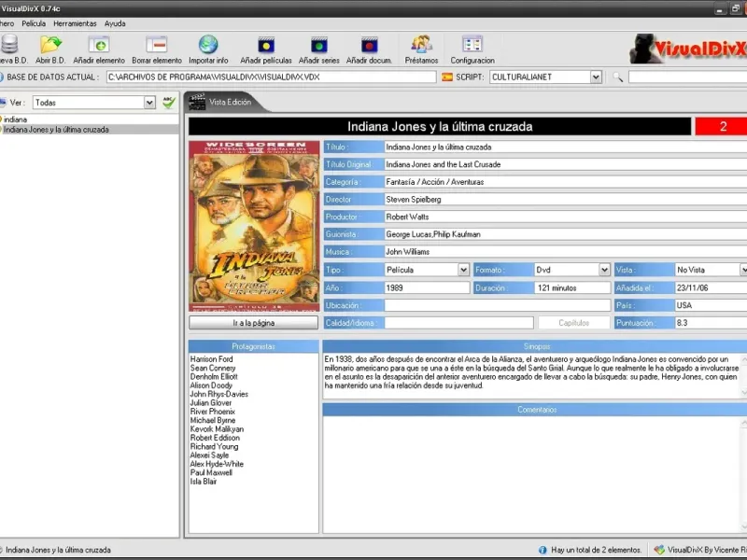Click the Borrar elemento icon

(x=156, y=44)
